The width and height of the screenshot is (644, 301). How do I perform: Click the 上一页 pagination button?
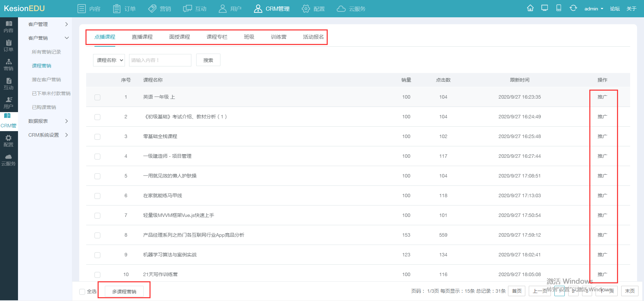[x=540, y=291]
